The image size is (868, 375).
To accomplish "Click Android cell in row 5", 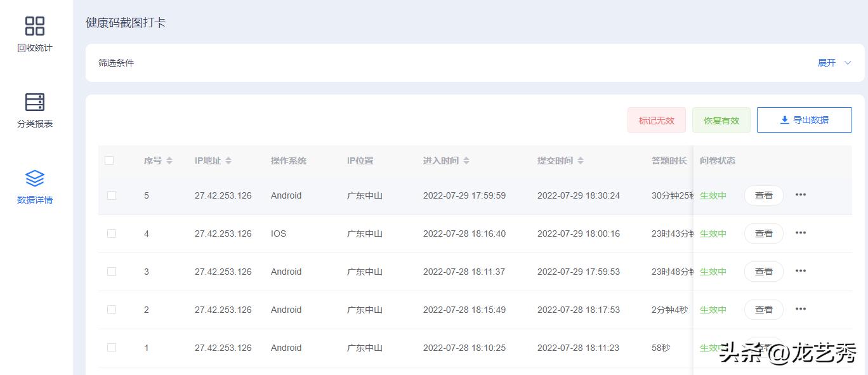I will click(286, 195).
